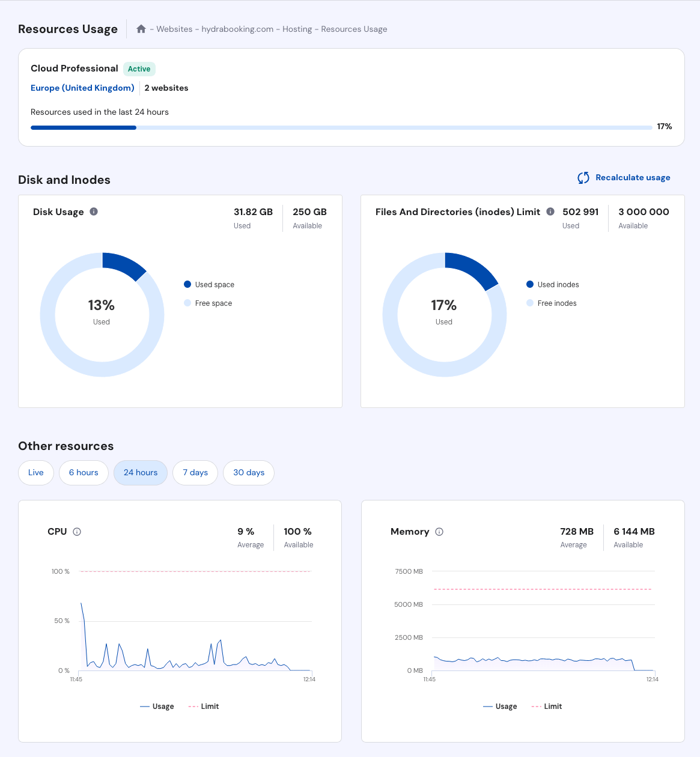Image resolution: width=700 pixels, height=757 pixels.
Task: Select the 30 days time range
Action: [x=249, y=473]
